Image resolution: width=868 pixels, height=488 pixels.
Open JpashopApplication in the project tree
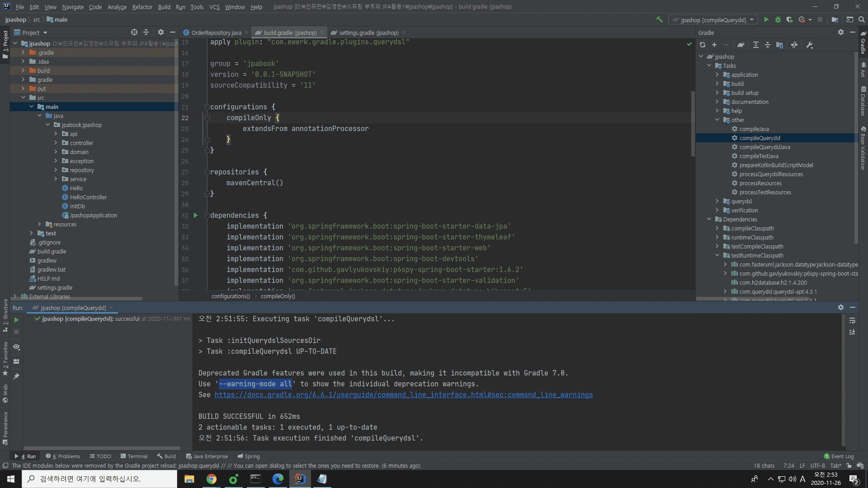pyautogui.click(x=93, y=215)
